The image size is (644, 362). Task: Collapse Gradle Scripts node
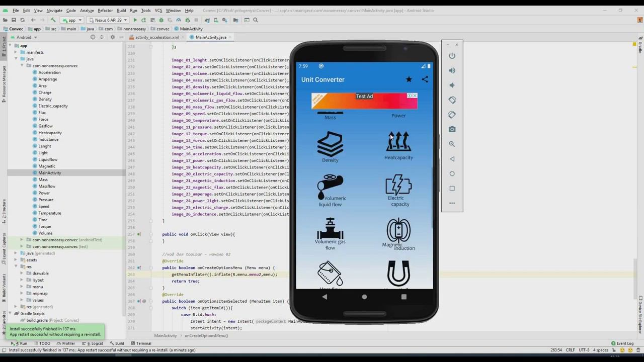tap(11, 313)
